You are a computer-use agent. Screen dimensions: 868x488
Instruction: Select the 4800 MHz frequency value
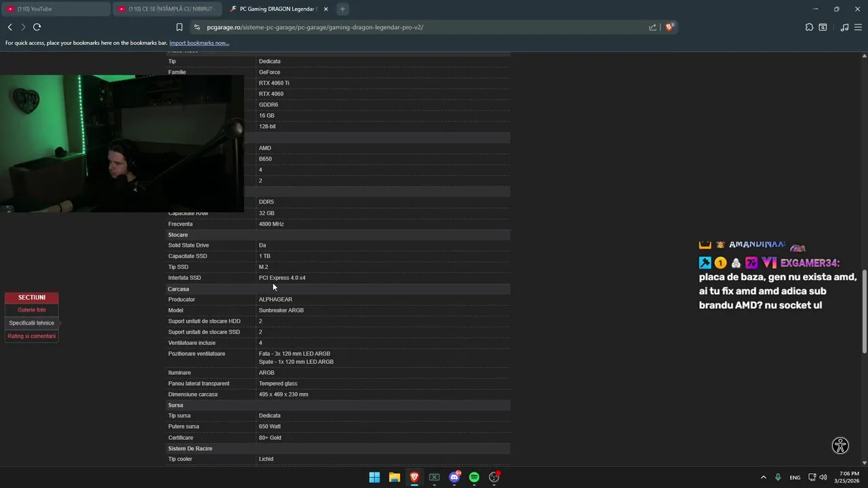tap(271, 224)
